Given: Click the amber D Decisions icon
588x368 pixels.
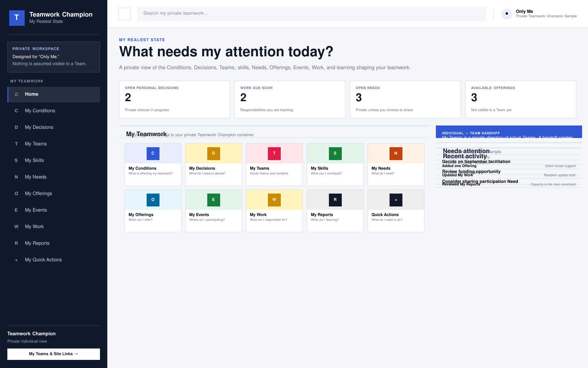Looking at the screenshot, I should point(214,153).
